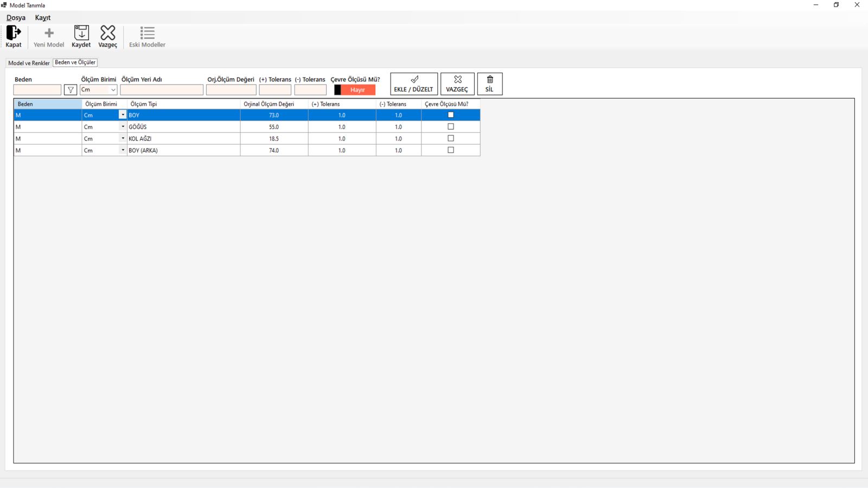The image size is (868, 488).
Task: Save using the Kaydet icon
Action: (81, 33)
